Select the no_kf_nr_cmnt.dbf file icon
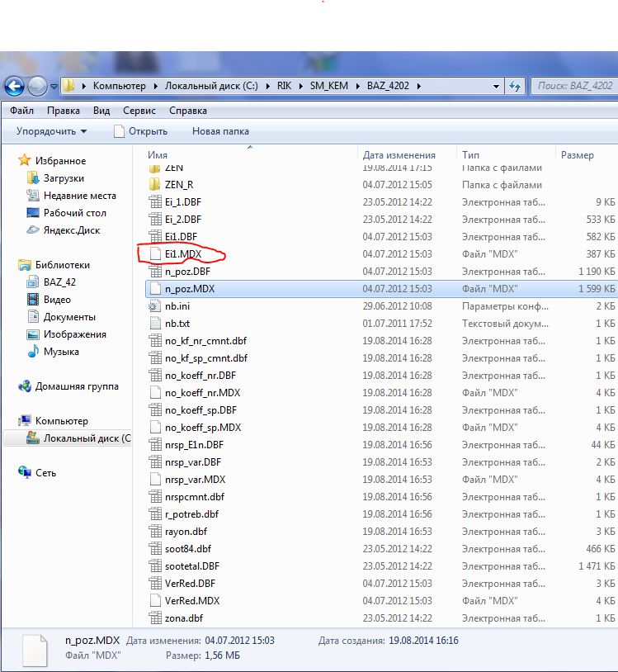Screen dimensions: 618x672 pyautogui.click(x=155, y=341)
